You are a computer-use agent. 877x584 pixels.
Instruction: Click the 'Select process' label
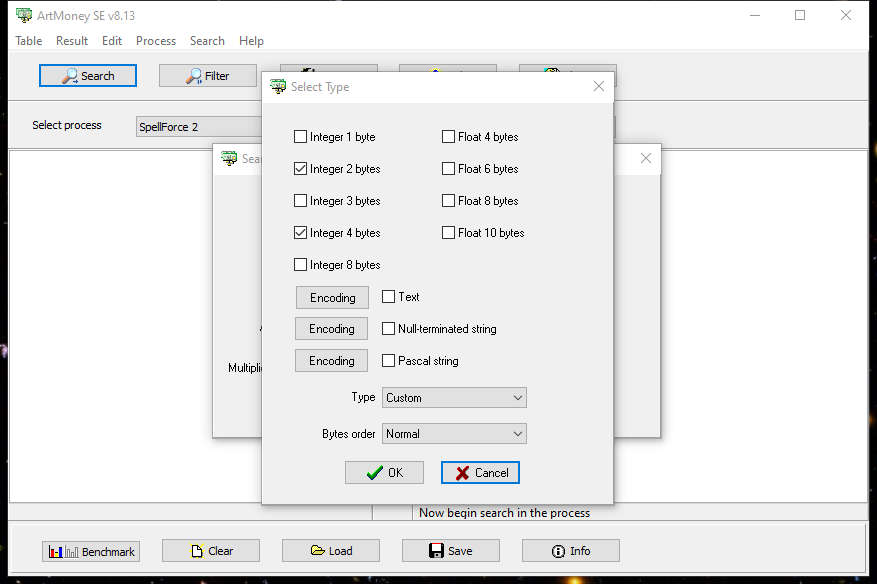(x=67, y=125)
